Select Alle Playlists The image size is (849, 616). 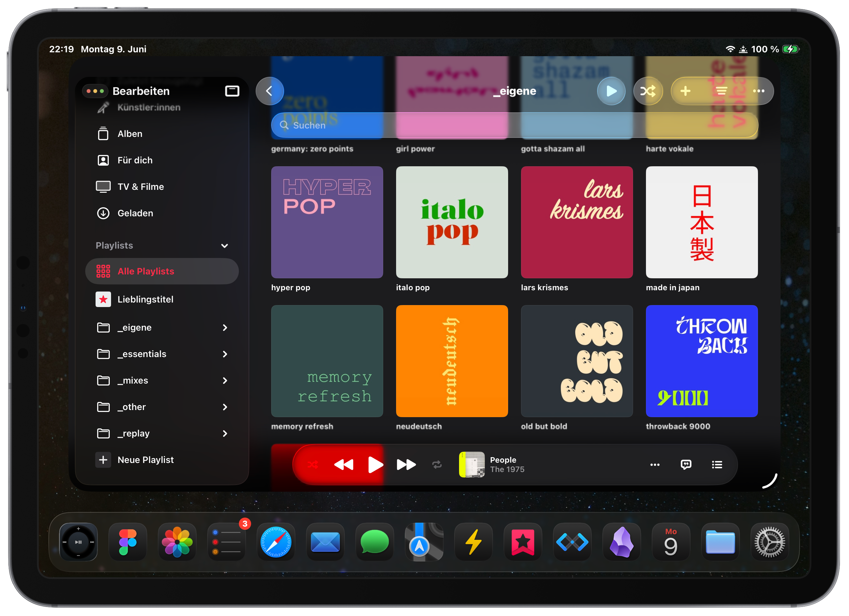tap(162, 272)
